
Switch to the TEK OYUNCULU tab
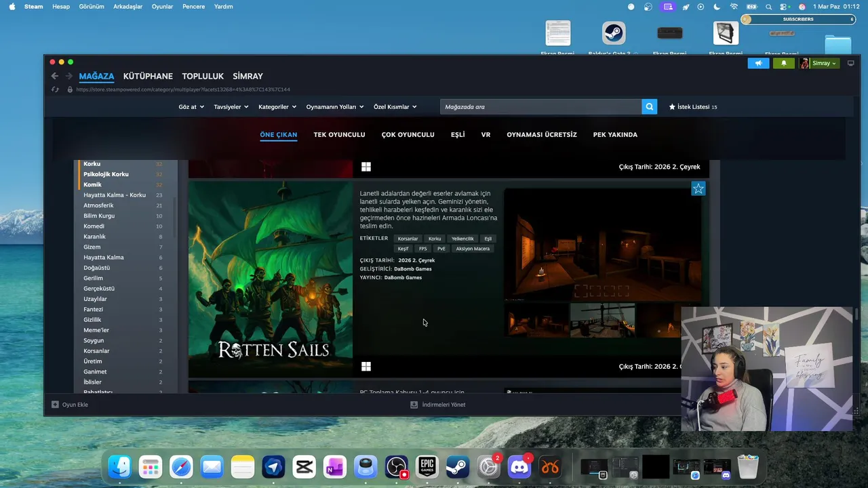[339, 134]
